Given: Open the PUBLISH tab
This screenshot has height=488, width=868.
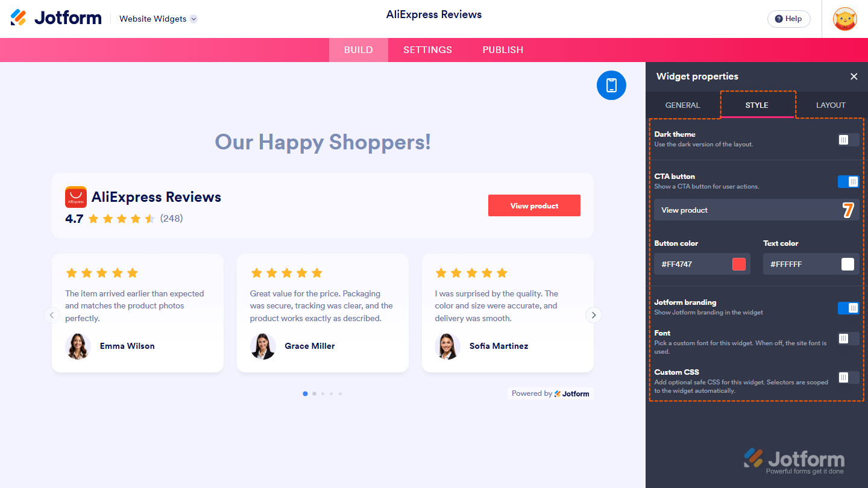Looking at the screenshot, I should [x=503, y=50].
